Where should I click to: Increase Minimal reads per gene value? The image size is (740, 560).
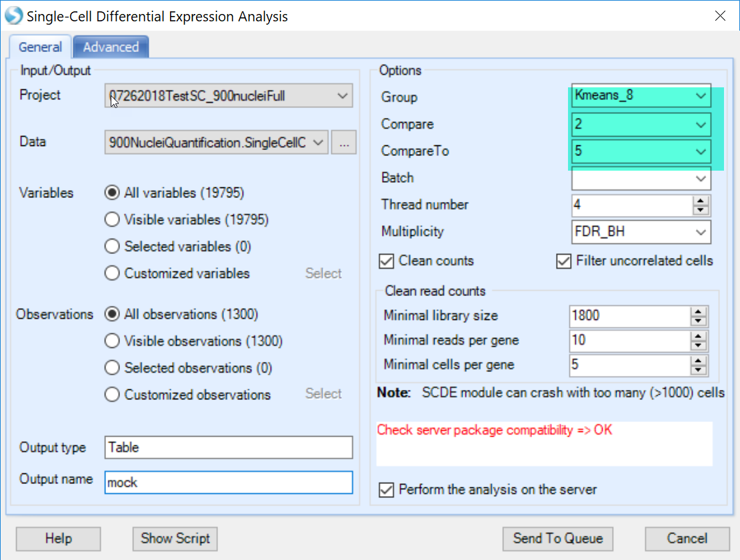[x=698, y=335]
